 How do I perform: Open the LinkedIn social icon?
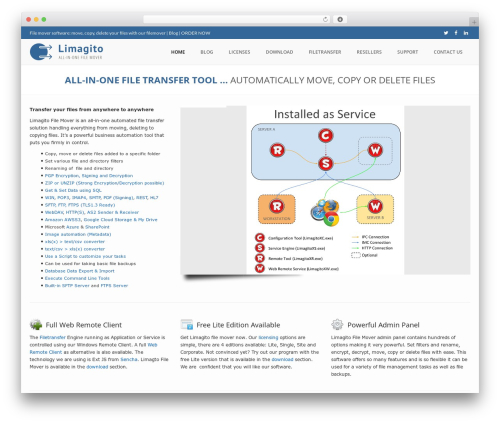pos(466,33)
